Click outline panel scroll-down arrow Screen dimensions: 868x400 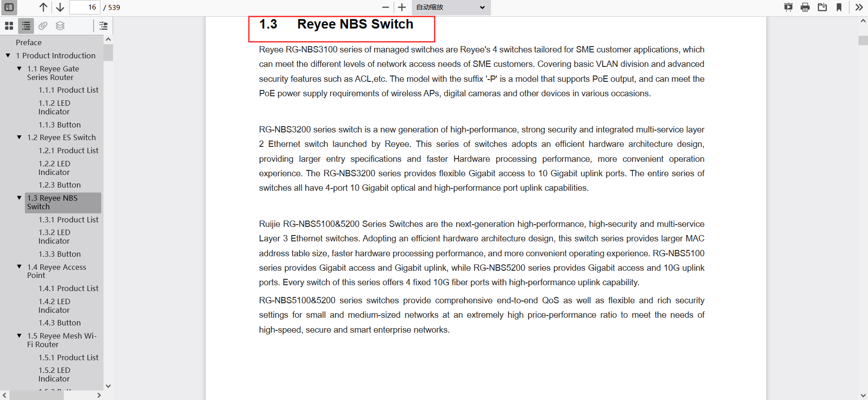coord(108,386)
